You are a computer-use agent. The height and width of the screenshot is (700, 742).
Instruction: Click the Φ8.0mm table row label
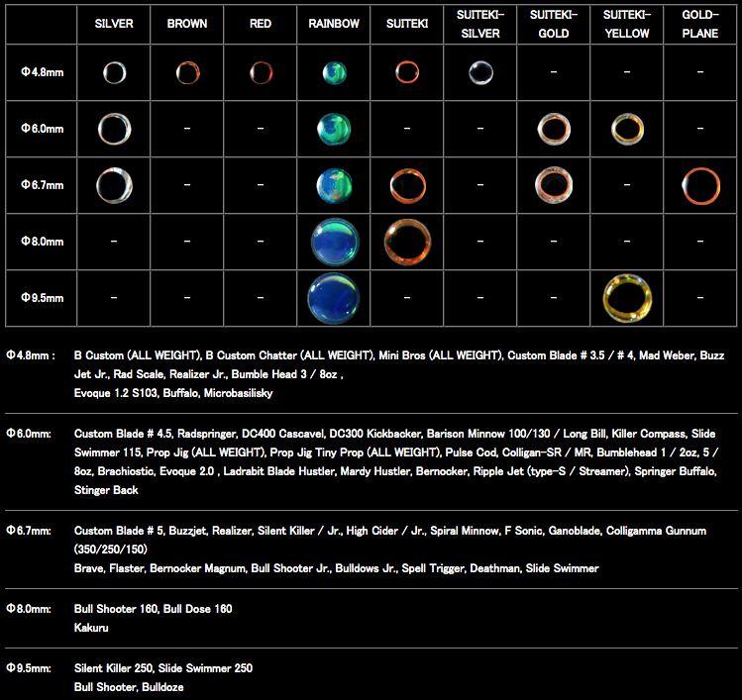pos(43,242)
